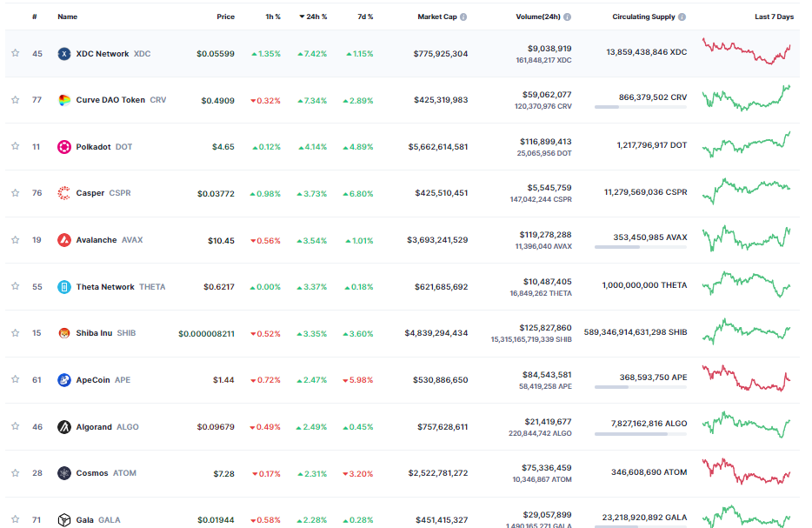The height and width of the screenshot is (528, 812).
Task: Open Algorand coin page link
Action: (x=94, y=427)
